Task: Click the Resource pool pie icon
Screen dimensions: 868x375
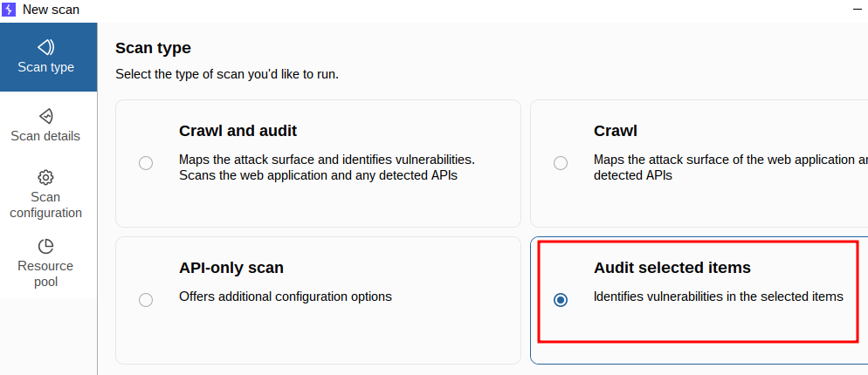Action: click(45, 246)
